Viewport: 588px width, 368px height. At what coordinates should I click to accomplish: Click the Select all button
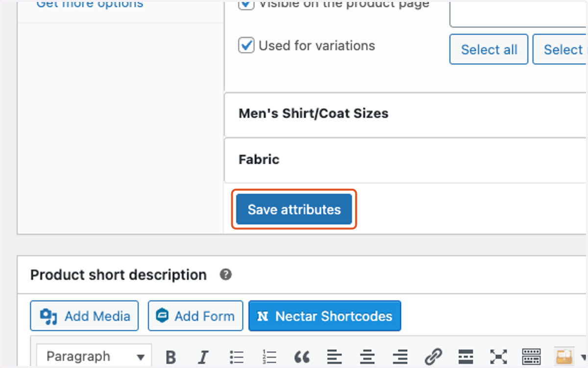pos(489,49)
